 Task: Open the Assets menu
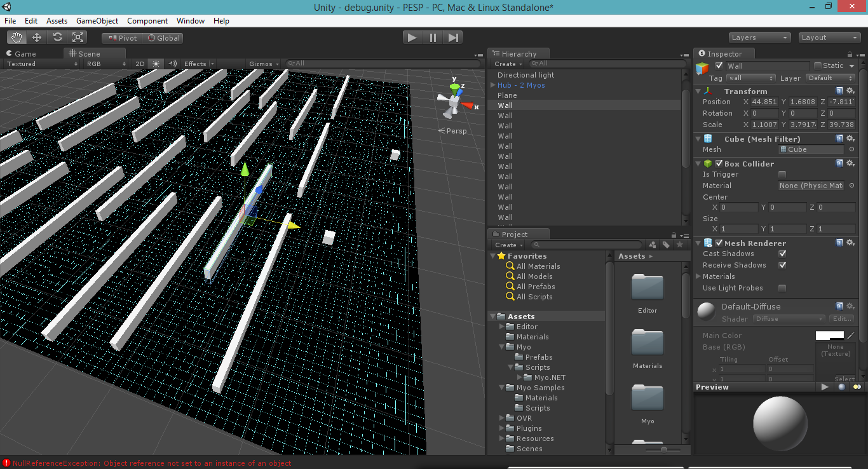[x=57, y=21]
